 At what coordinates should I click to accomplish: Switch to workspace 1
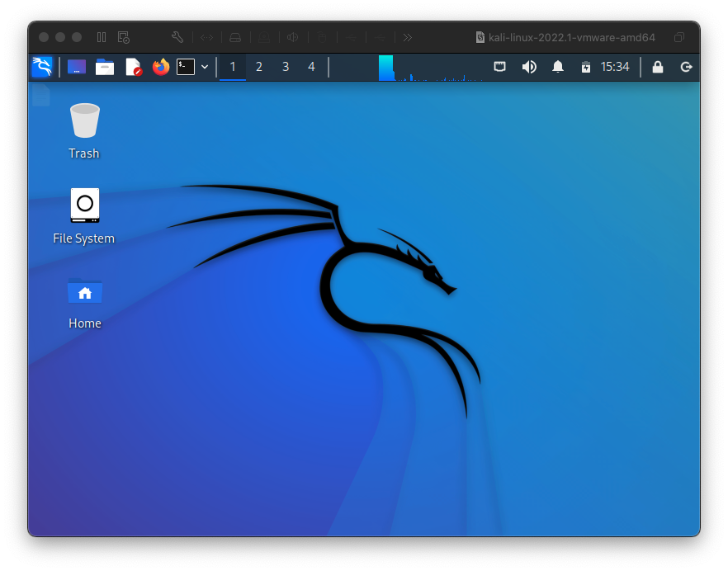click(x=233, y=67)
